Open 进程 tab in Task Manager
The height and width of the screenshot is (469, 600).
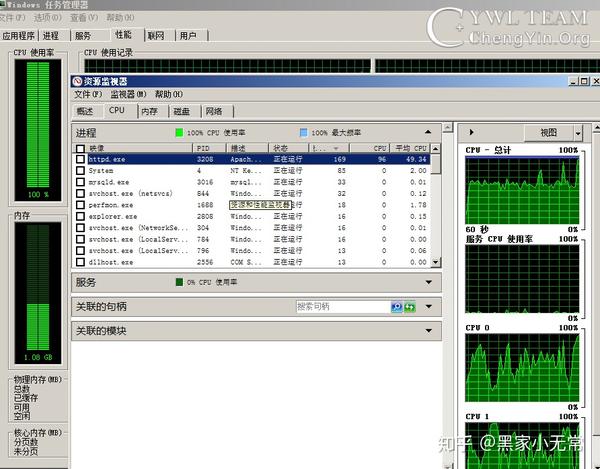pyautogui.click(x=51, y=36)
